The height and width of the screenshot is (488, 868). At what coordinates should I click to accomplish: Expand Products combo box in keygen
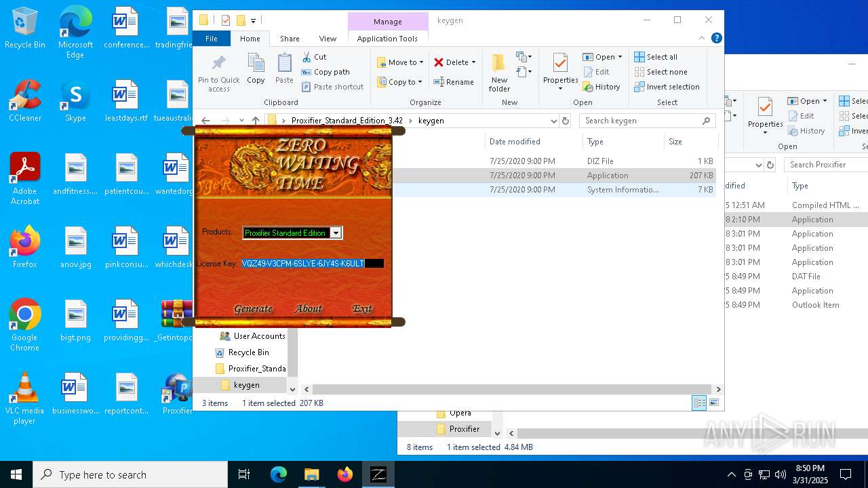(x=335, y=233)
